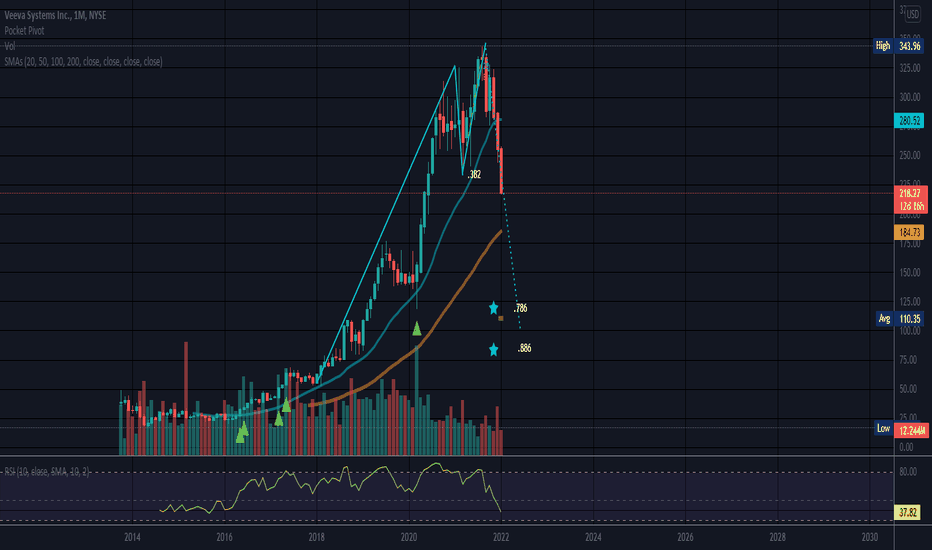Click the 150.00 price axis value
The width and height of the screenshot is (932, 550).
(x=909, y=272)
